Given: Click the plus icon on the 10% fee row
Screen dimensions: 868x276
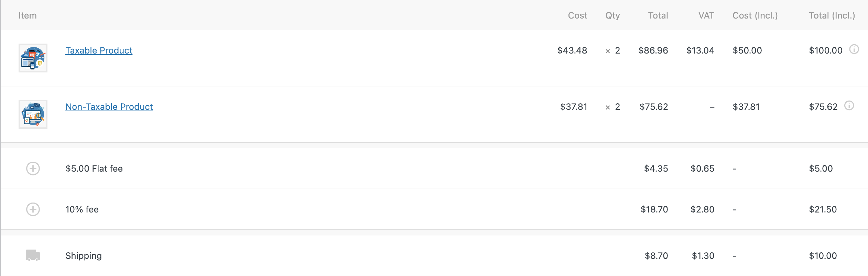Looking at the screenshot, I should tap(33, 209).
